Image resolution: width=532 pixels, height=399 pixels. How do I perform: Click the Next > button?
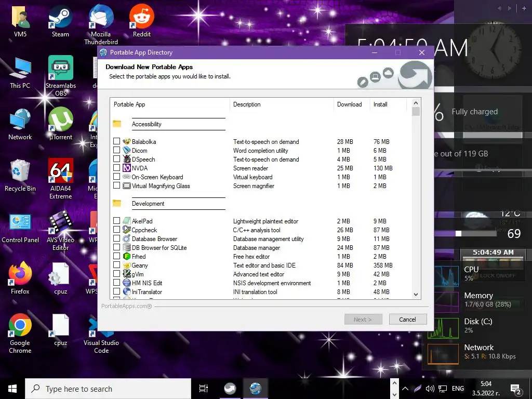tap(363, 320)
